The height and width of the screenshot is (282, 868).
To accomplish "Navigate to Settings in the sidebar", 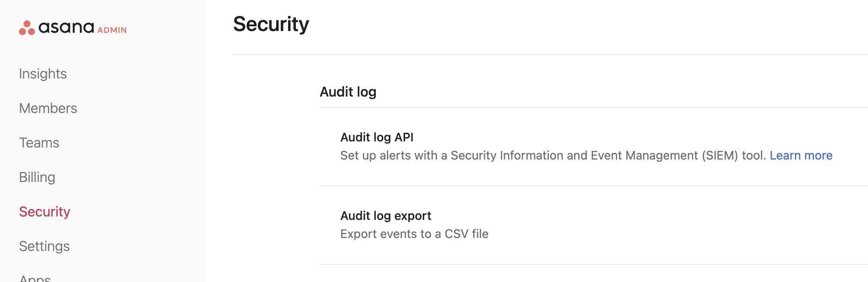I will [x=44, y=246].
